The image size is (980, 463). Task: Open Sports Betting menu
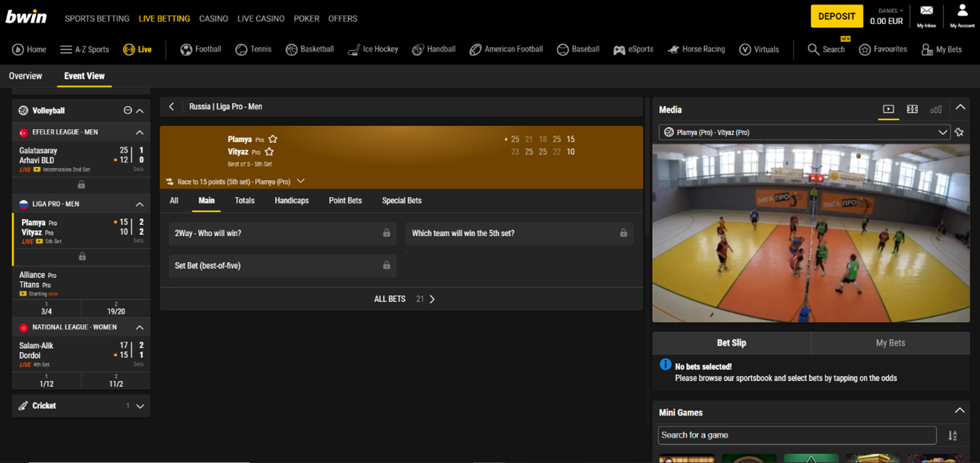pos(97,18)
